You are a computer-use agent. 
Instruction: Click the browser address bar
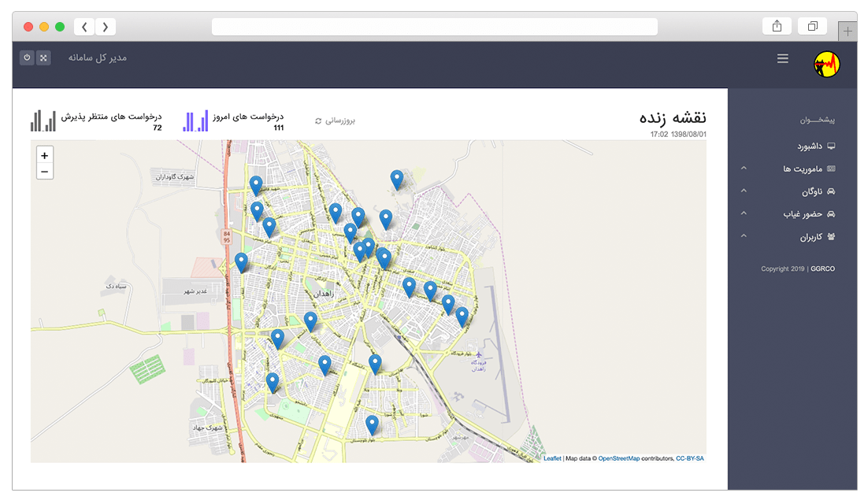click(x=434, y=27)
